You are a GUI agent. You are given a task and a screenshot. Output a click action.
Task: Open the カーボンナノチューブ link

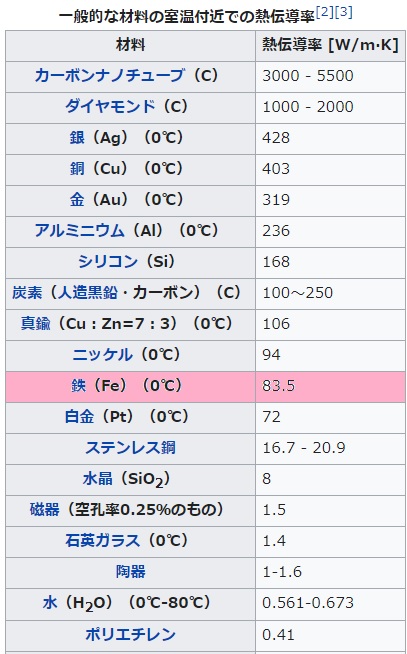[x=109, y=75]
